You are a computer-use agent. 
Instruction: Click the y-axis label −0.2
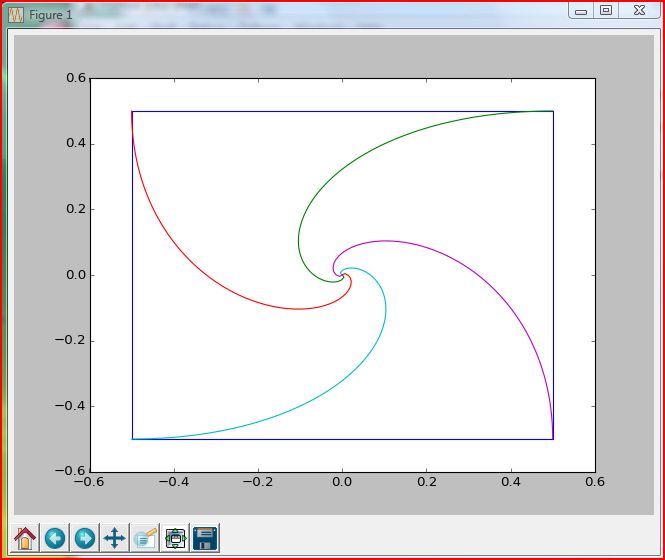coord(70,340)
